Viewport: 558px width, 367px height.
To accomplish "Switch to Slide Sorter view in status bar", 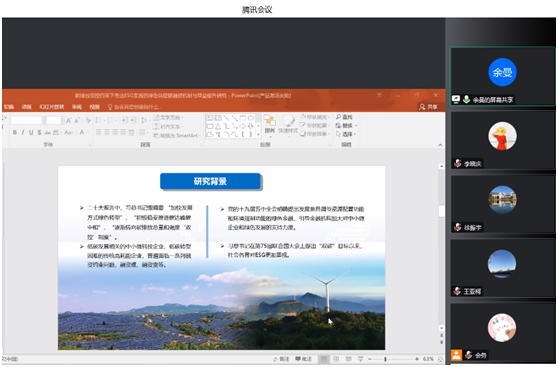I will tap(336, 359).
